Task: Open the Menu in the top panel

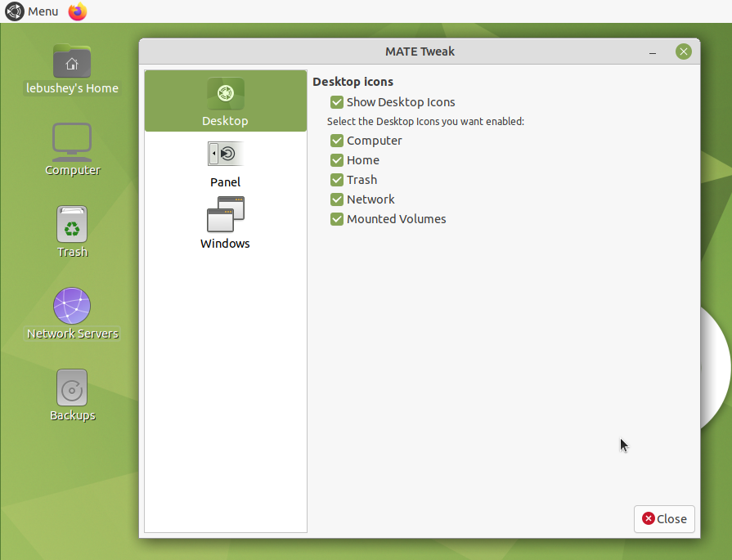Action: point(33,11)
